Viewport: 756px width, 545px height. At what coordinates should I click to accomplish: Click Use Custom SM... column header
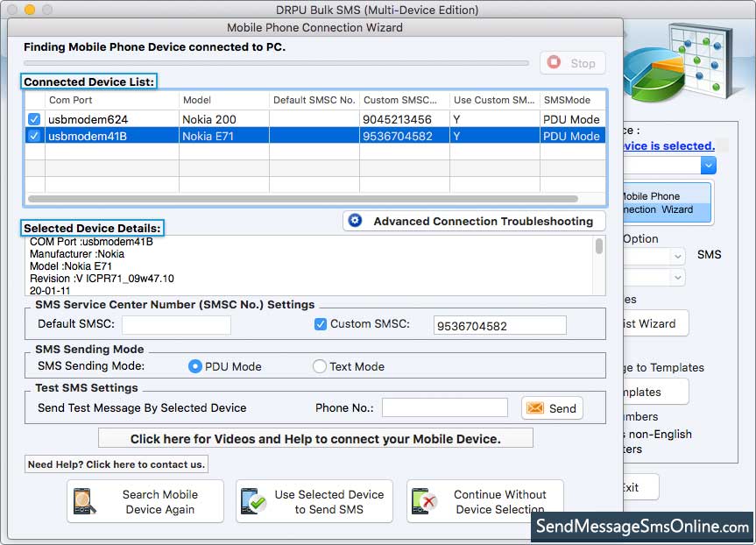494,100
